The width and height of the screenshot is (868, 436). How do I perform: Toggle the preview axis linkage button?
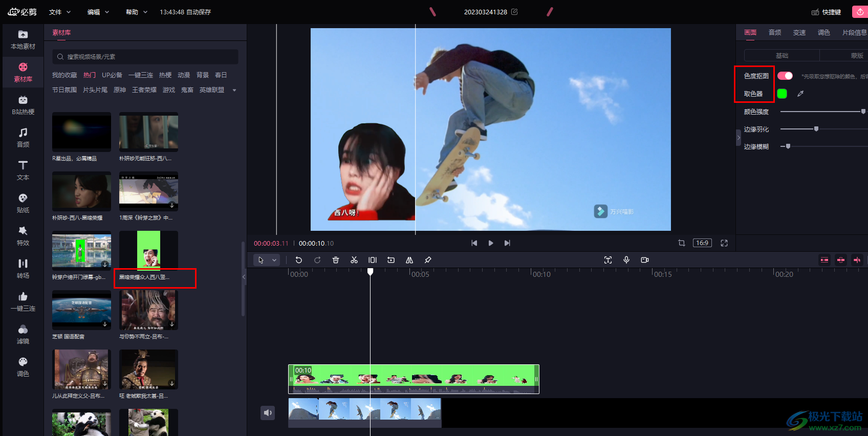pyautogui.click(x=857, y=260)
